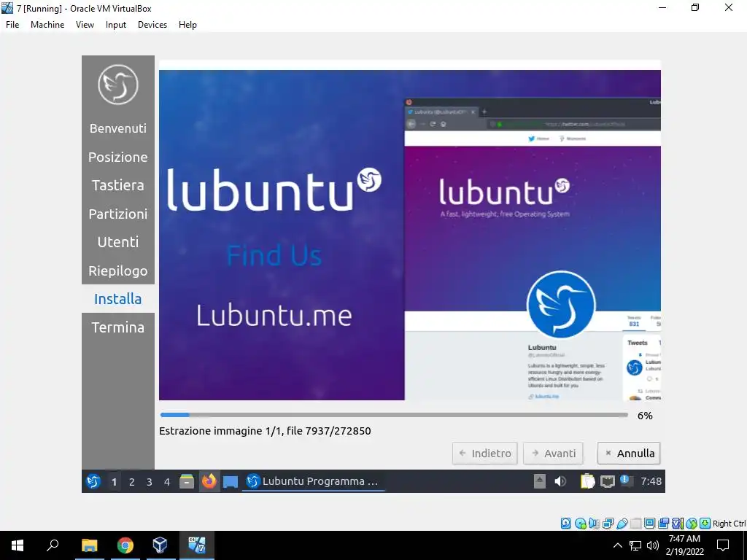747x560 pixels.
Task: Click the Partizioni step in sidebar
Action: coord(118,214)
